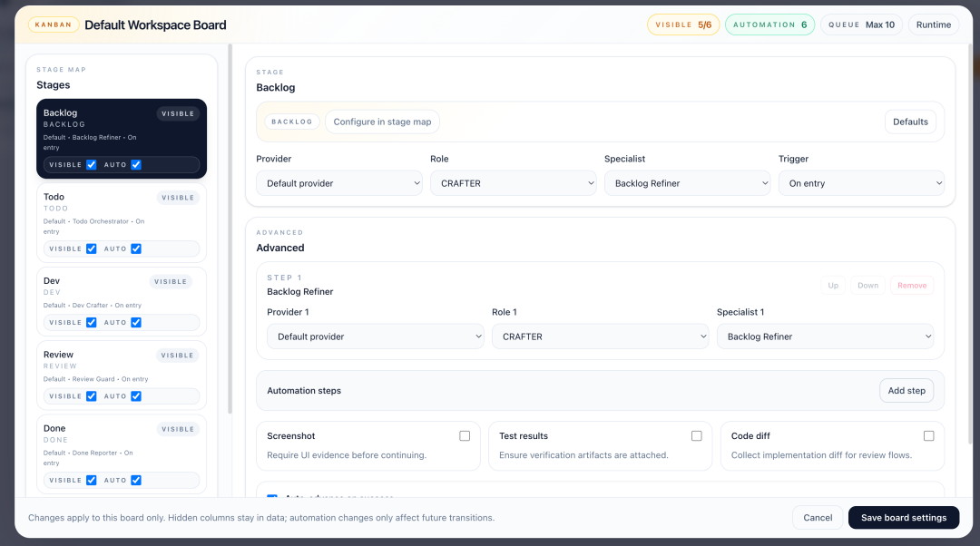Toggle Todo stage VISIBLE checkbox
Image resolution: width=980 pixels, height=546 pixels.
(92, 249)
